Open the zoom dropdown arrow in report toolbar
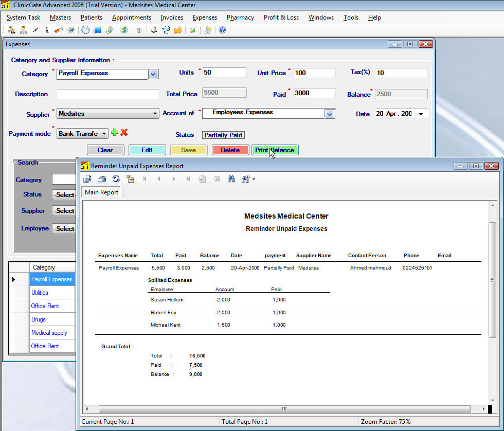Image resolution: width=504 pixels, height=431 pixels. (x=254, y=179)
